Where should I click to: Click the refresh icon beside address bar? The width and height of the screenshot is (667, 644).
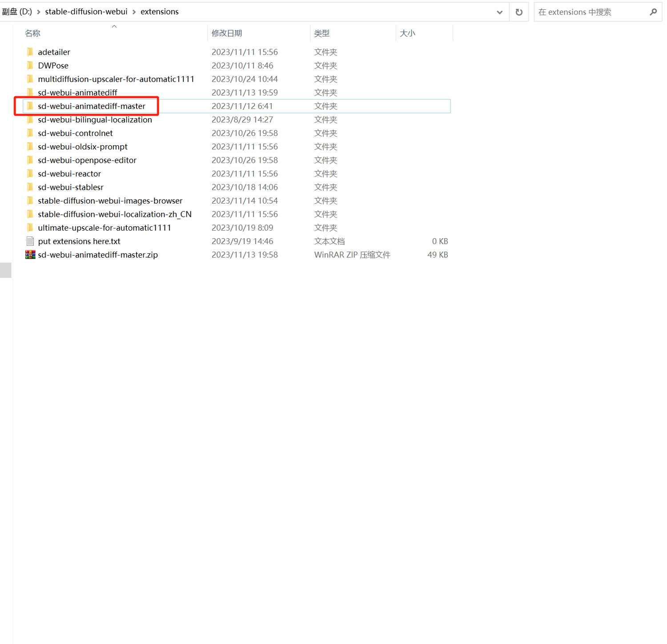(518, 12)
